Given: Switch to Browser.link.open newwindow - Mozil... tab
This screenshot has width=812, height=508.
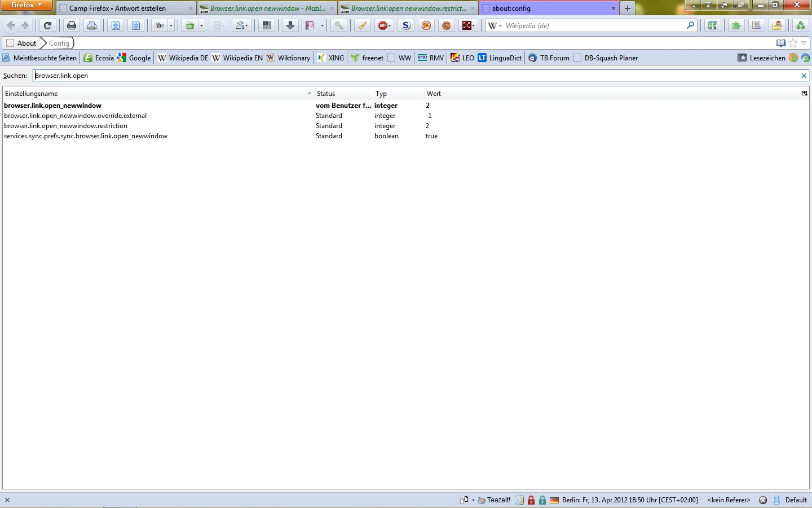Looking at the screenshot, I should point(268,8).
